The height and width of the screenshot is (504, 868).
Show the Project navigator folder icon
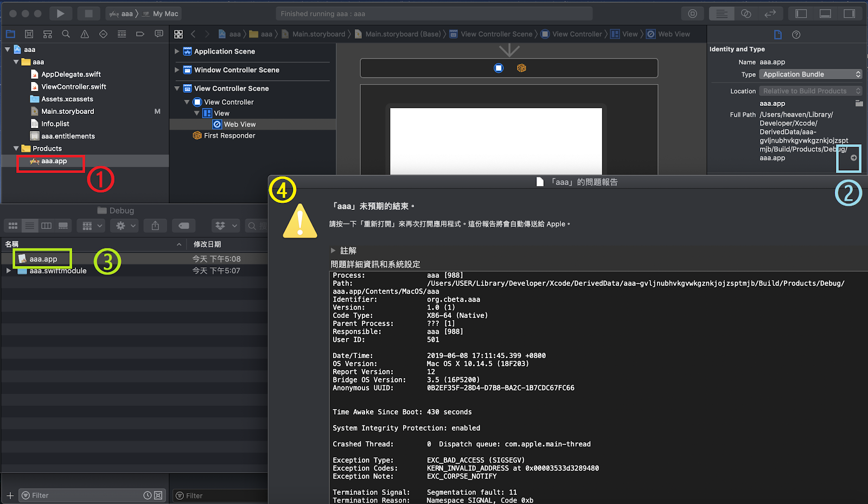[x=10, y=34]
